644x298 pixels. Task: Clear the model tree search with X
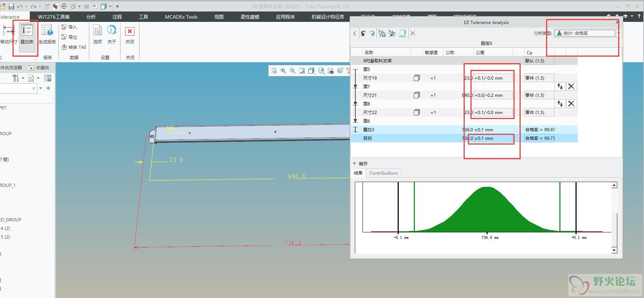34,88
